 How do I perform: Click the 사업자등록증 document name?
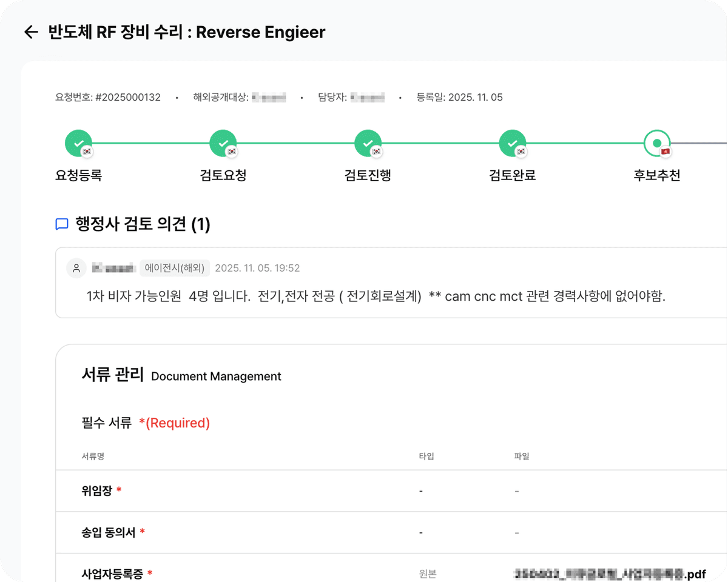click(112, 574)
